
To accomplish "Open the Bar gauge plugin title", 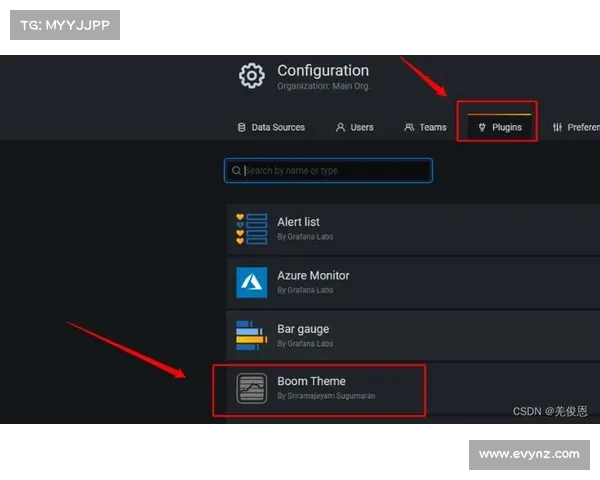I will [x=303, y=329].
